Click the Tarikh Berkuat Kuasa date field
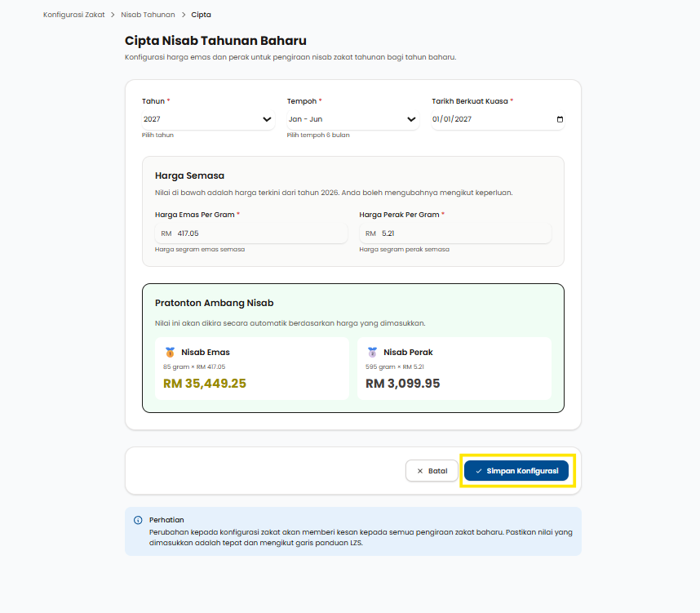 tap(490, 119)
